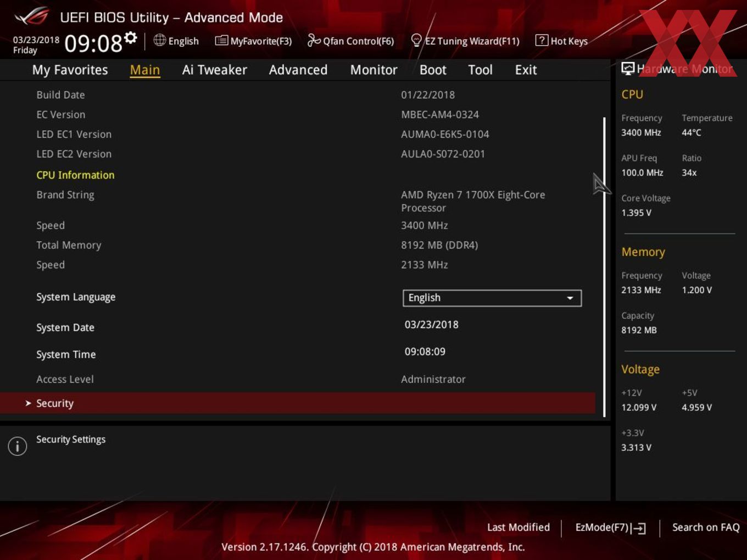Click Total Memory value 8192 MB (DDR4)
747x560 pixels.
439,245
